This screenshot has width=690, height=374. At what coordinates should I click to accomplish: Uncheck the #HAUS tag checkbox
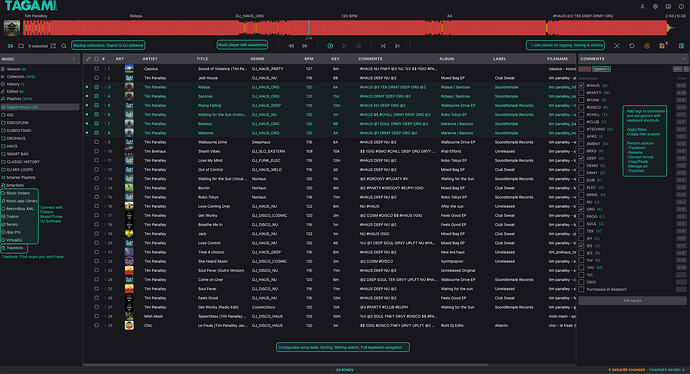(x=581, y=85)
